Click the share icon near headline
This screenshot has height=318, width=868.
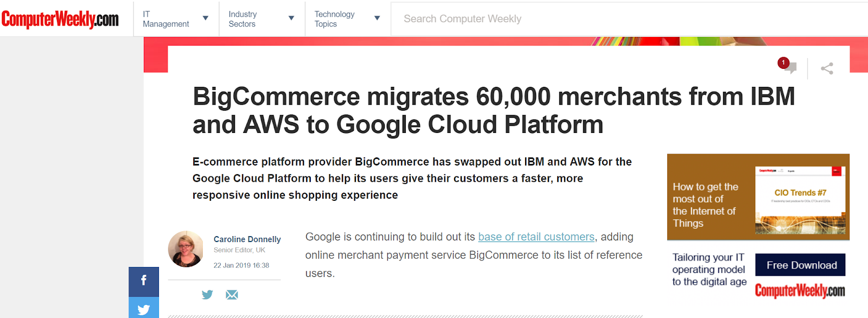tap(827, 68)
